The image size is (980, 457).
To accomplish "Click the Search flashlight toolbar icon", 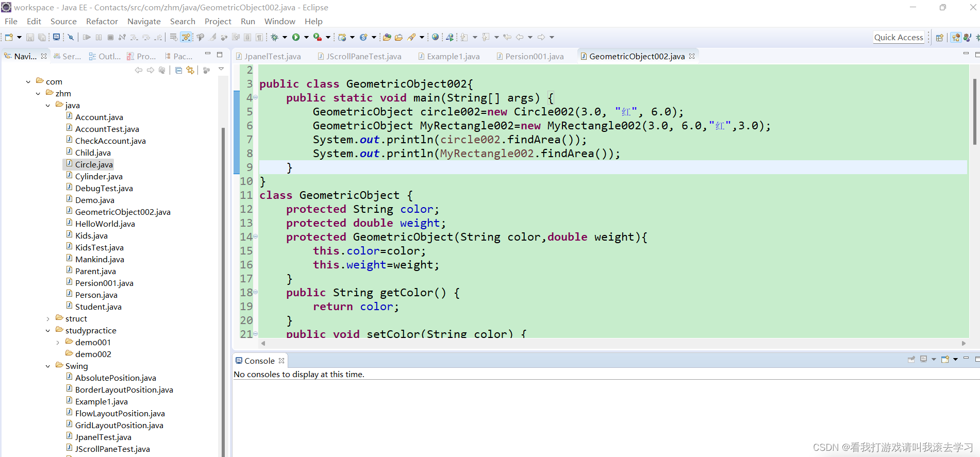I will pos(411,37).
